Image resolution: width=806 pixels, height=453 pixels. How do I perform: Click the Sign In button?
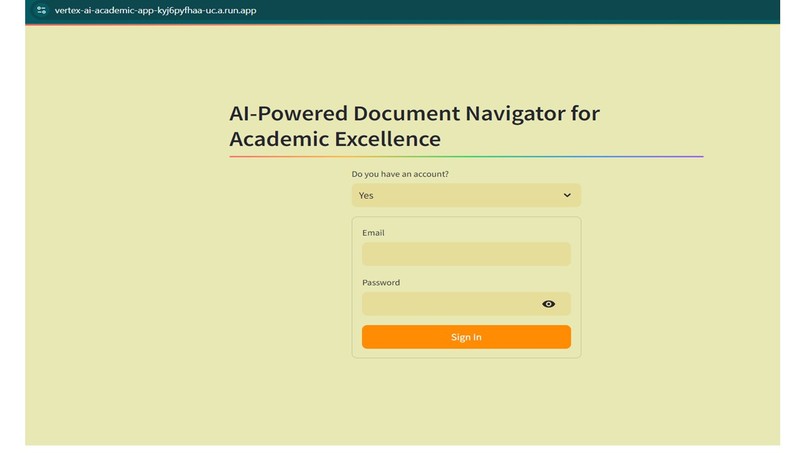pyautogui.click(x=466, y=337)
